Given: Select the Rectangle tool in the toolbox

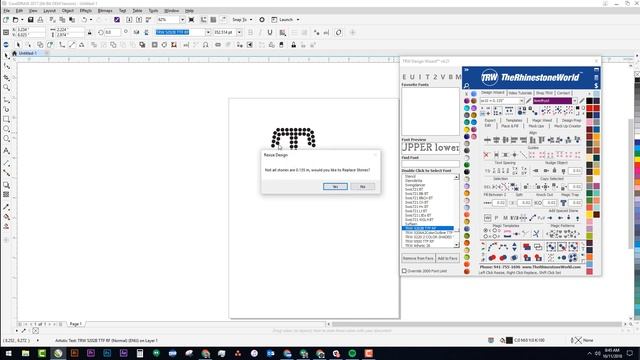Looking at the screenshot, I should click(7, 119).
